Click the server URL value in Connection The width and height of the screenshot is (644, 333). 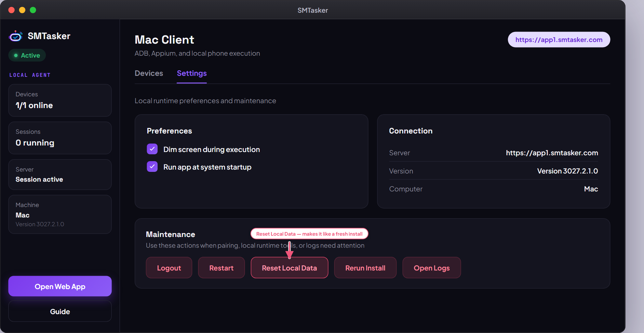tap(552, 153)
